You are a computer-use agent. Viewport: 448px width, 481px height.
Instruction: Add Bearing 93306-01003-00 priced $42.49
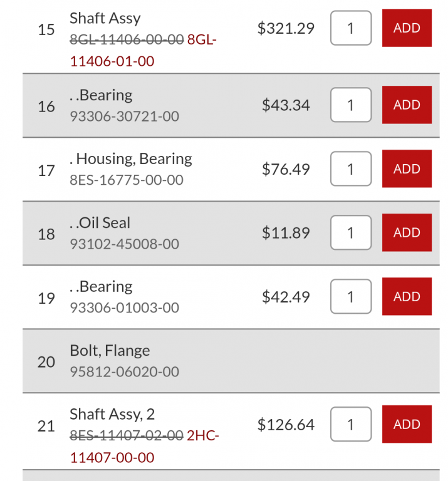(407, 297)
